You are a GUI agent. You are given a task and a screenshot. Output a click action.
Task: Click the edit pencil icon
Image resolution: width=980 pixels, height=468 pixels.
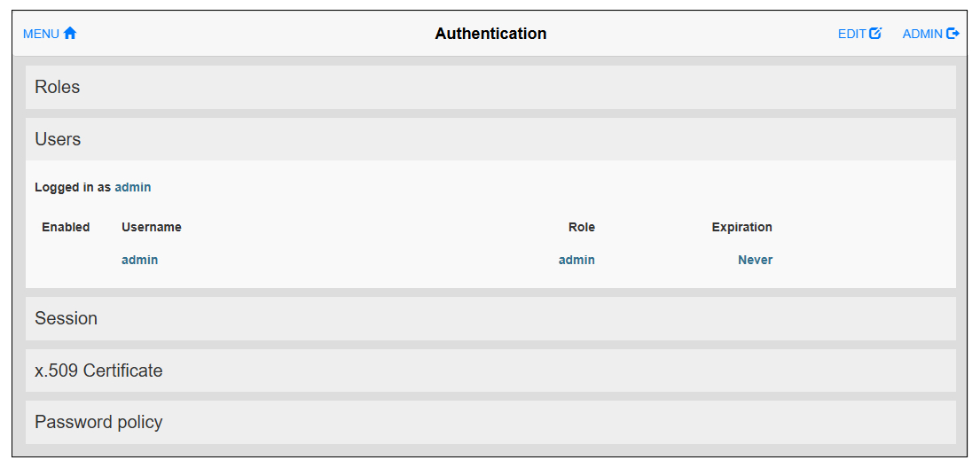[x=875, y=34]
